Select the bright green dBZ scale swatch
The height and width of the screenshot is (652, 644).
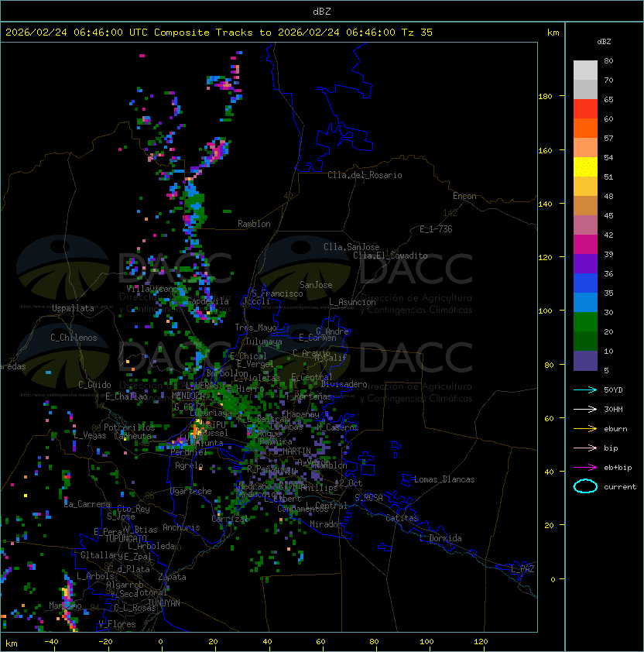pos(585,322)
